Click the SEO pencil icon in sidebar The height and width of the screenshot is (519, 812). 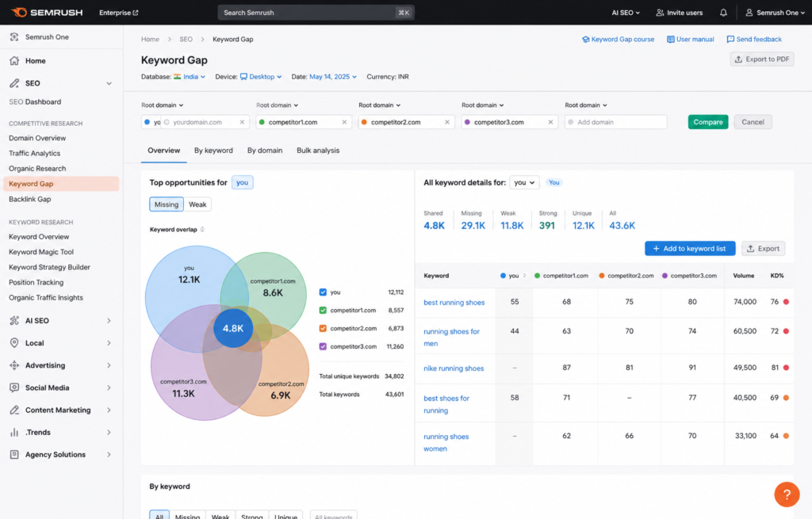point(14,82)
